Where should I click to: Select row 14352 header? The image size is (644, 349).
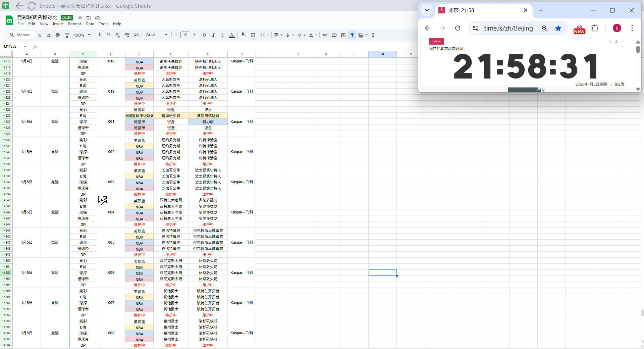point(6,273)
